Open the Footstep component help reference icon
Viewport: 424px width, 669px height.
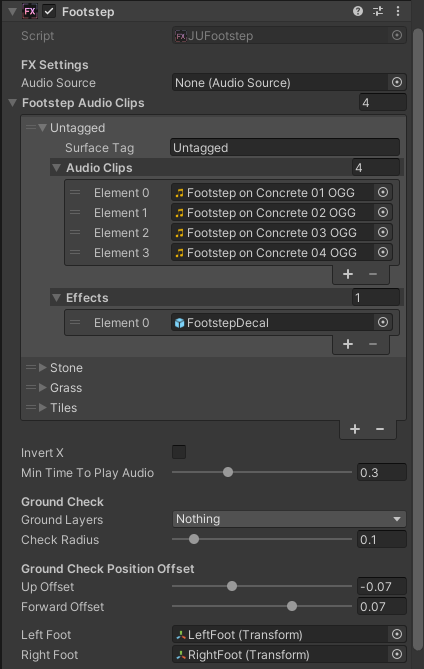(x=358, y=11)
